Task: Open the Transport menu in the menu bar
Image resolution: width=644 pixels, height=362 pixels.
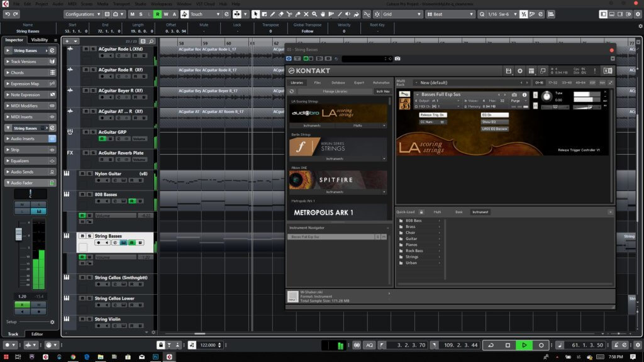Action: point(121,4)
